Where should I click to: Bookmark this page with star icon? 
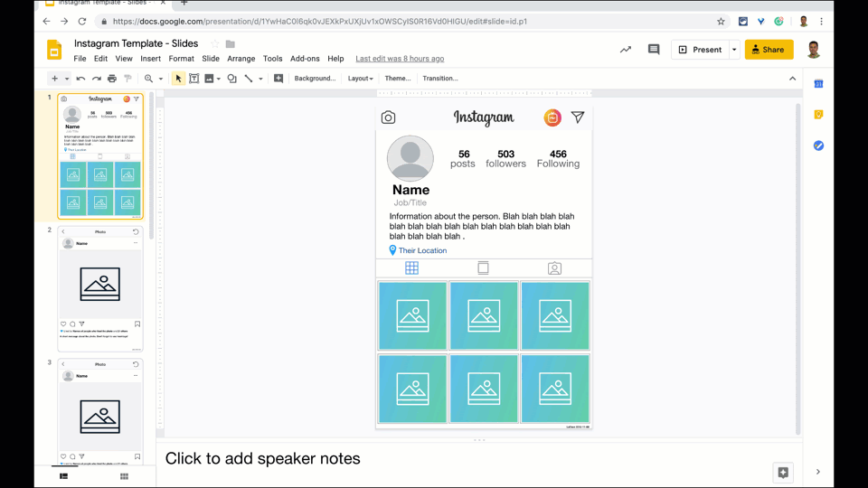pyautogui.click(x=721, y=22)
